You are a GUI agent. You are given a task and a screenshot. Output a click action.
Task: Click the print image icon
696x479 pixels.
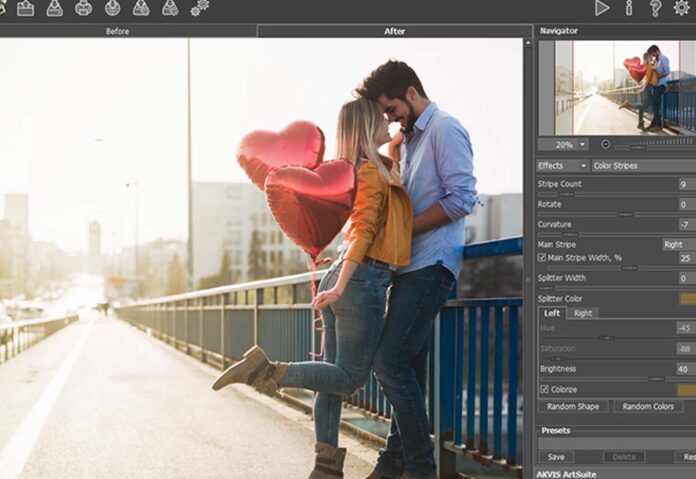point(83,8)
